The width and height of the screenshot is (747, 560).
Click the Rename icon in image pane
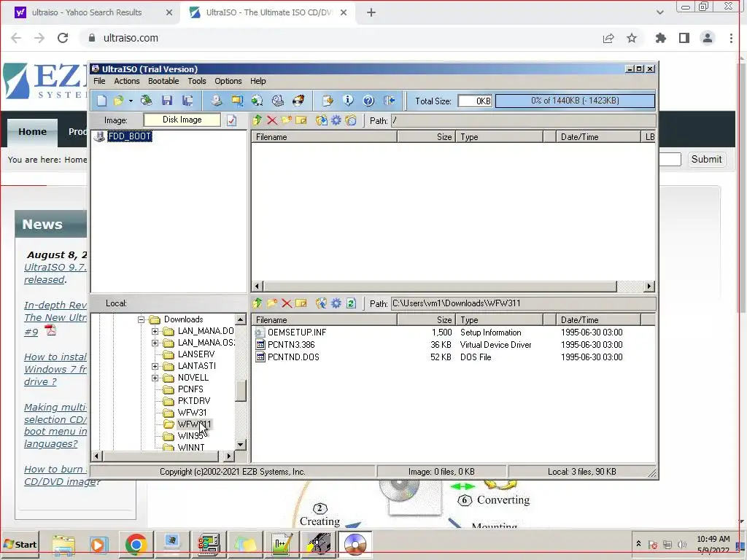(x=301, y=120)
